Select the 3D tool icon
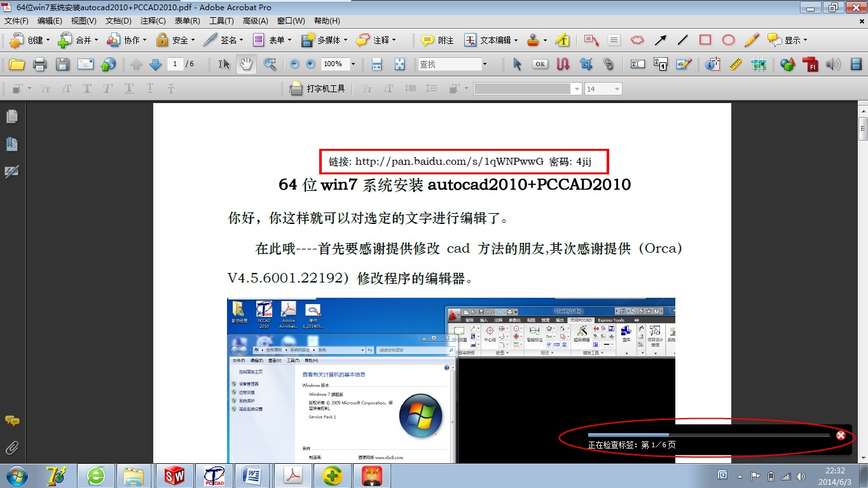868x488 pixels. 788,64
